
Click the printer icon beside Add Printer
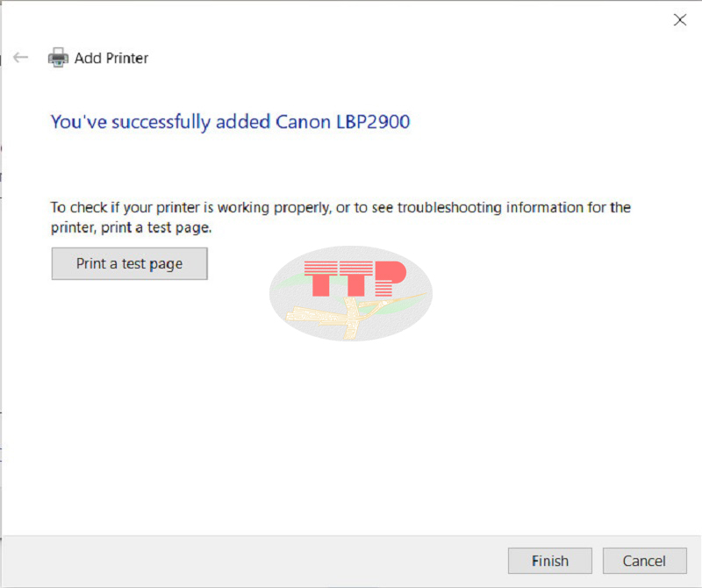(x=58, y=57)
